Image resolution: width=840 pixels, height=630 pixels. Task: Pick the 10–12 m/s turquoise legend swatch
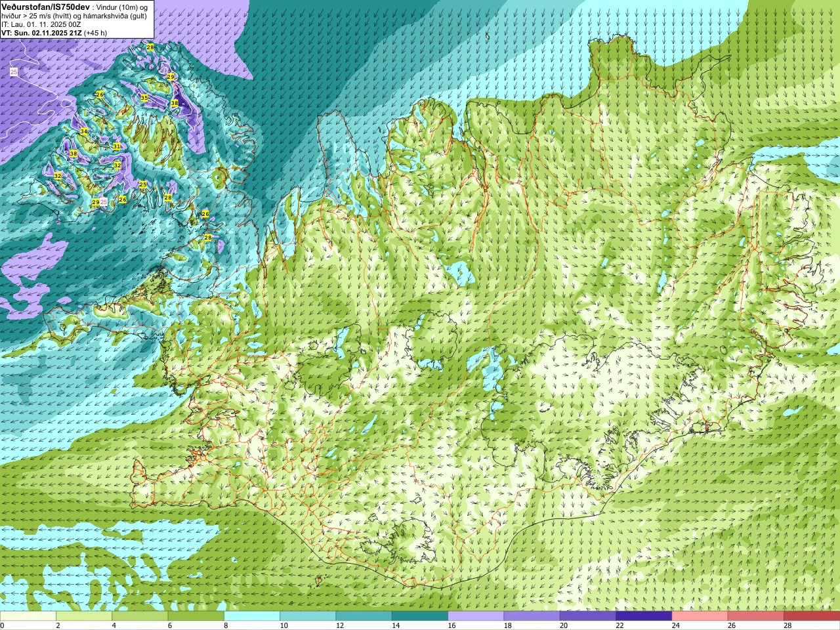click(308, 616)
